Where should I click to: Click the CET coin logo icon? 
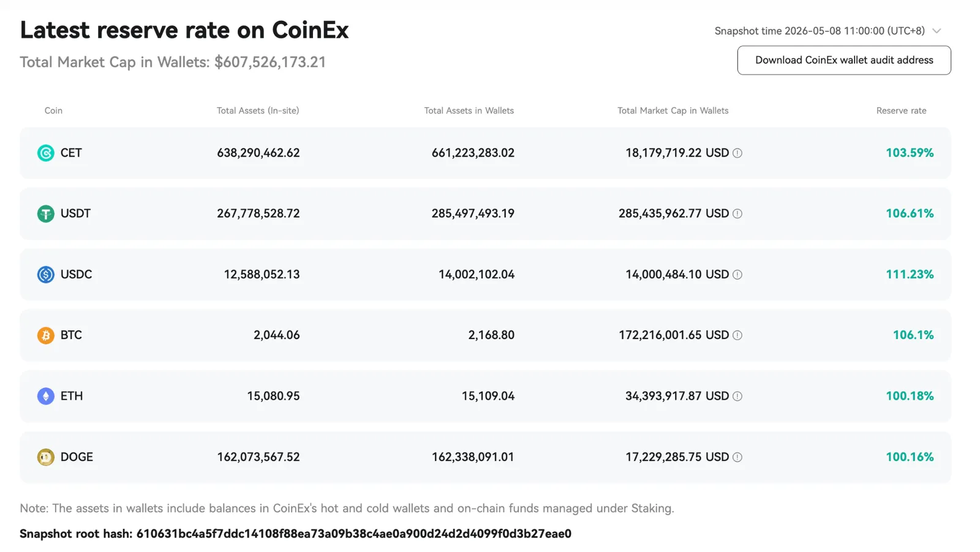point(45,153)
